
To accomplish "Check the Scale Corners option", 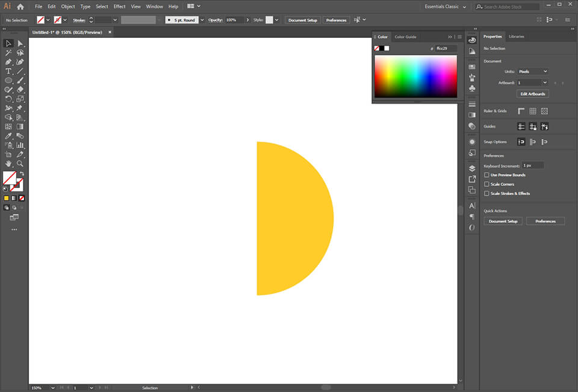I will [486, 184].
